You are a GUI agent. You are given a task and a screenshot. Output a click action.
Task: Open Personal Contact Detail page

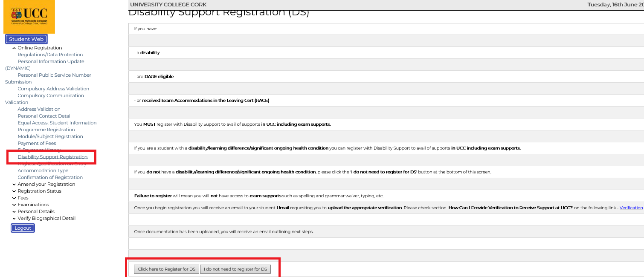coord(45,116)
